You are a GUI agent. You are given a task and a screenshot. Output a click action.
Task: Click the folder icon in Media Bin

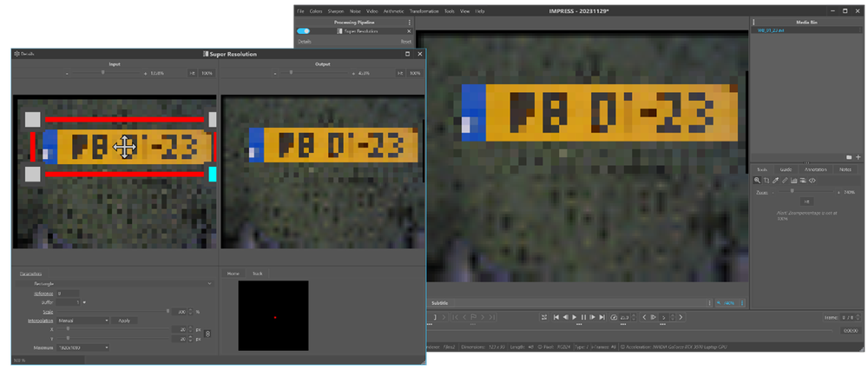tap(849, 157)
